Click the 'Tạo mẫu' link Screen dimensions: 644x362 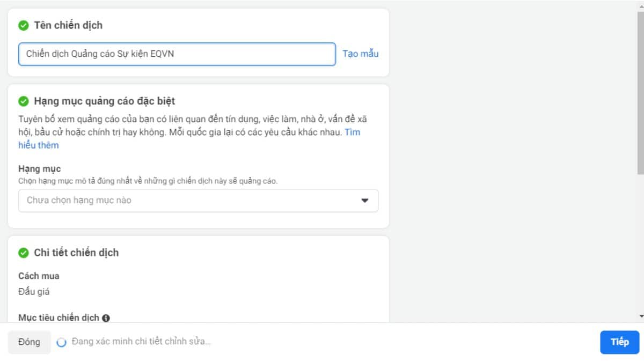click(360, 54)
